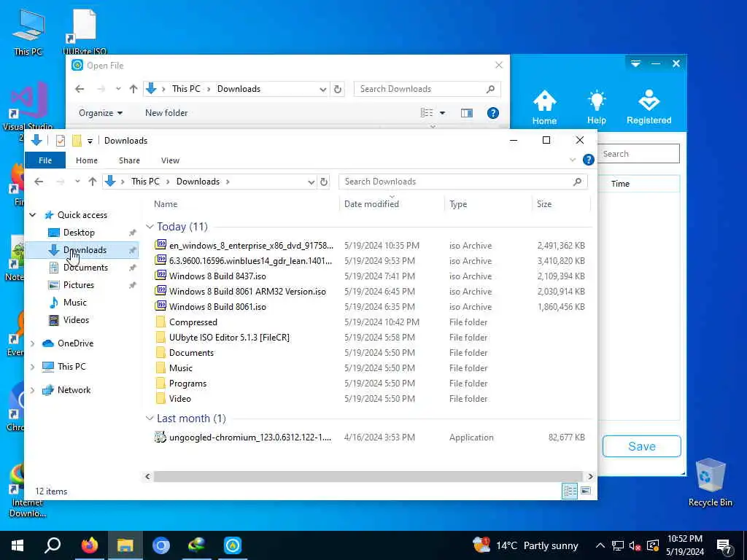Open the File tab in Explorer
The height and width of the screenshot is (560, 747).
44,160
